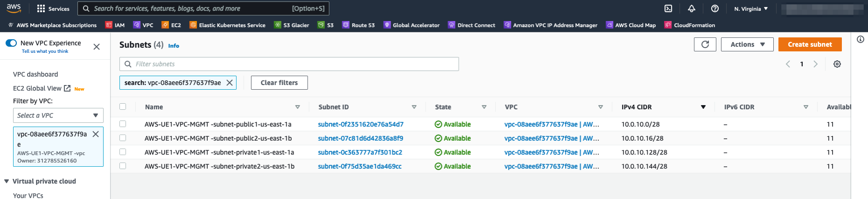Open the Select a VPC dropdown

pyautogui.click(x=58, y=115)
